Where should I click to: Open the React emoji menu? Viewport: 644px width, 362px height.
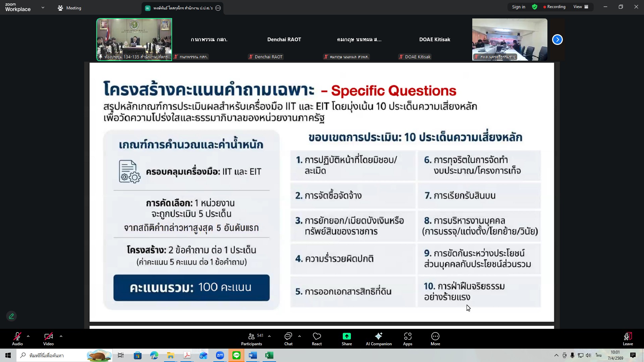[317, 339]
